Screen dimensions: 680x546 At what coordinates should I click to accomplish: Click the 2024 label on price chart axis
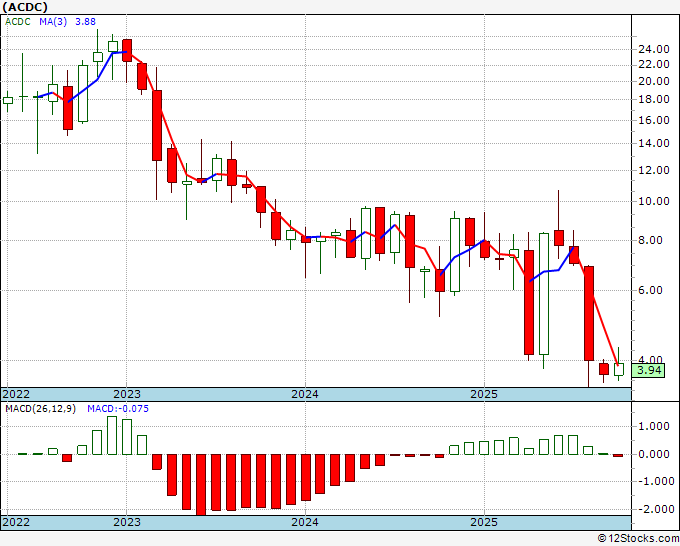[305, 394]
